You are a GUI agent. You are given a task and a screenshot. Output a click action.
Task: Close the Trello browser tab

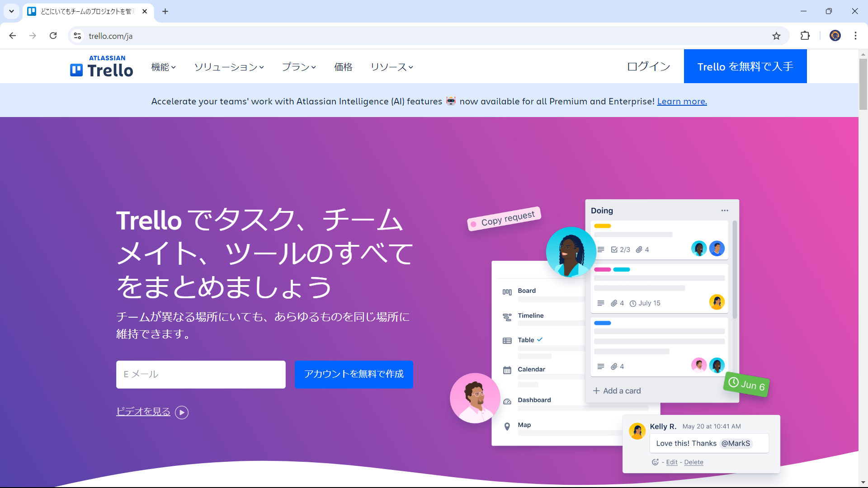[x=145, y=11]
